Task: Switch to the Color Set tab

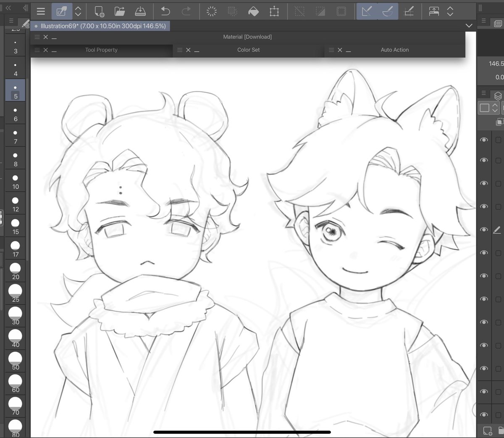Action: (247, 50)
